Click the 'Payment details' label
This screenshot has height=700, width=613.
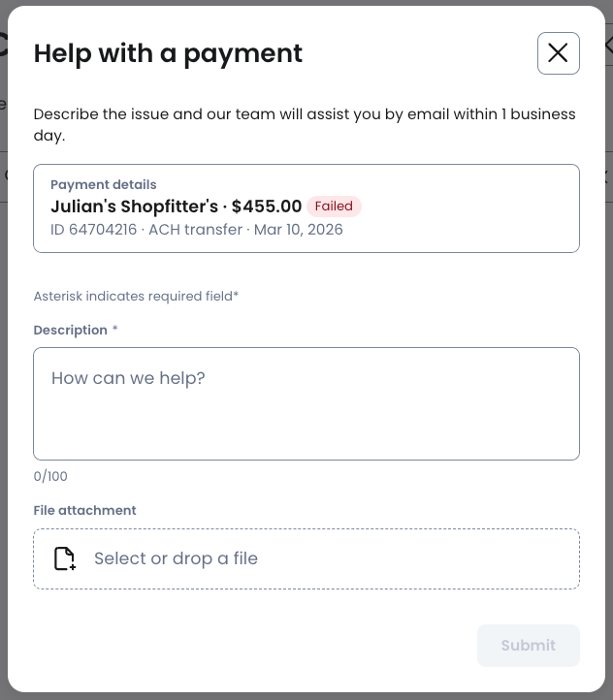[x=103, y=184]
